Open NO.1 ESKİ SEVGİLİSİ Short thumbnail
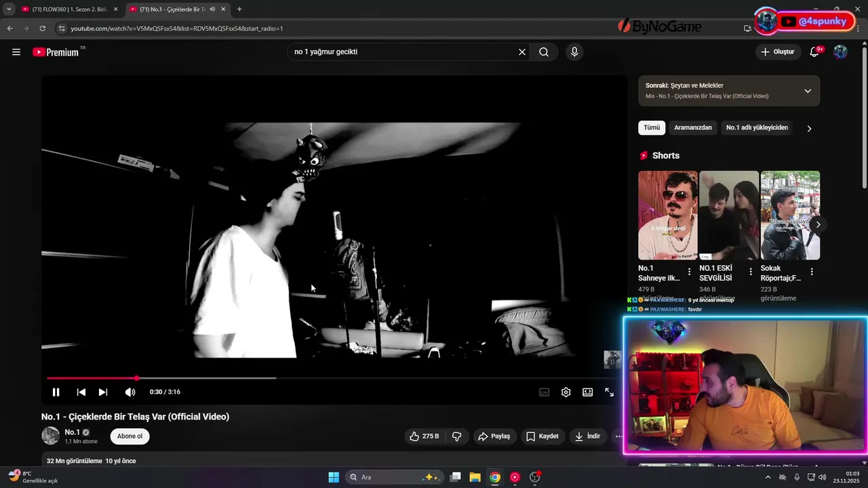868x488 pixels. (x=729, y=216)
